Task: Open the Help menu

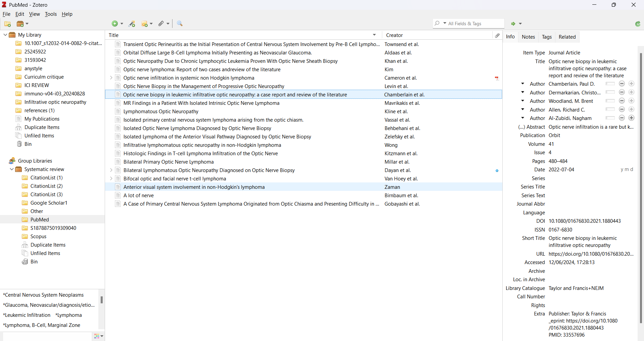Action: (67, 14)
